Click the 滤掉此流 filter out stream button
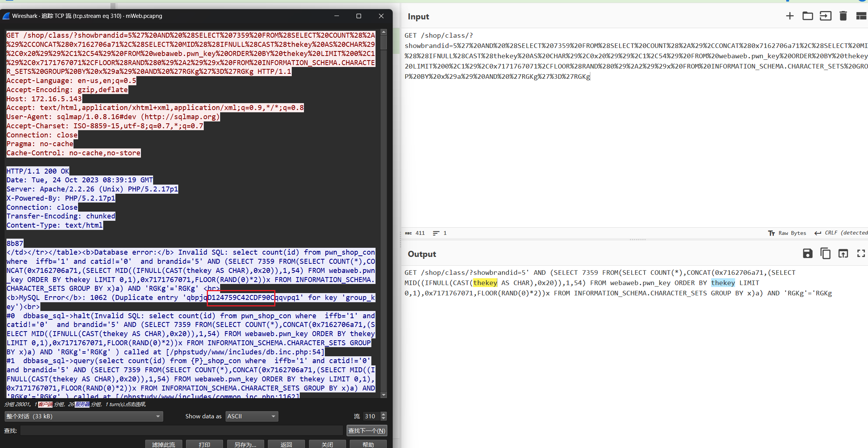The height and width of the screenshot is (448, 868). point(163,444)
